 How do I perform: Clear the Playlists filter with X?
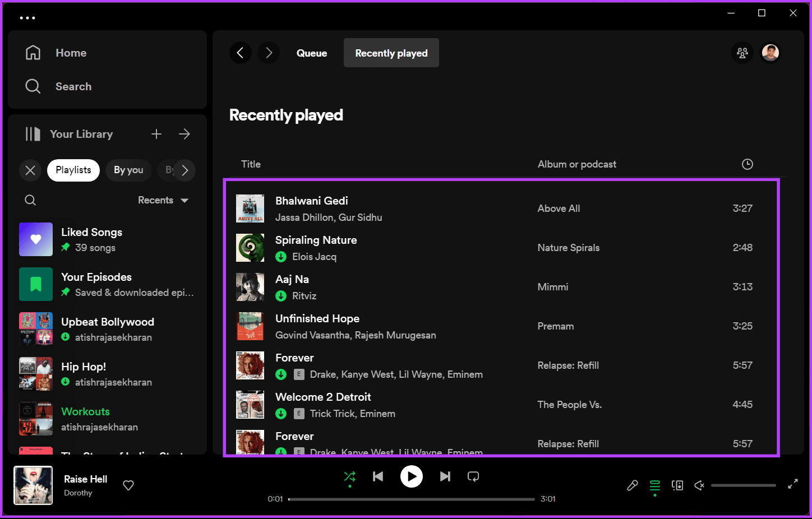[x=30, y=170]
